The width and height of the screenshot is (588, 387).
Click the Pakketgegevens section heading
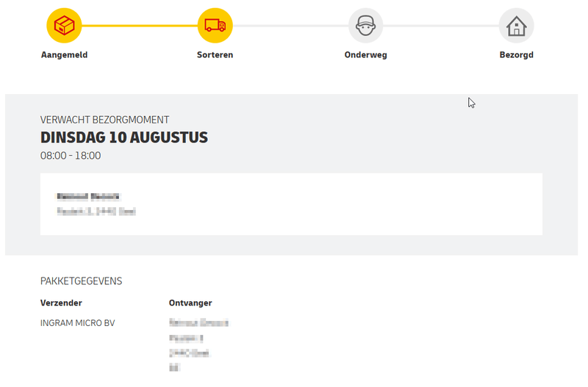[x=81, y=281]
